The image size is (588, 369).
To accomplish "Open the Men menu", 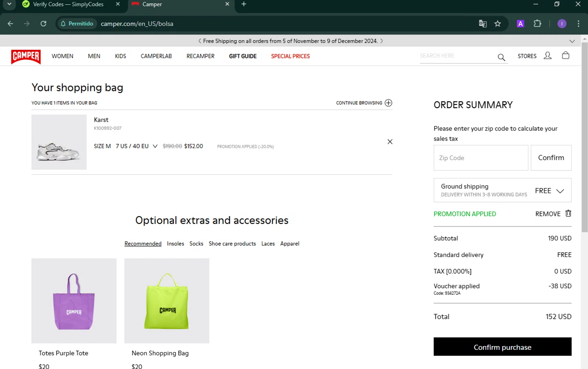I will pos(94,56).
